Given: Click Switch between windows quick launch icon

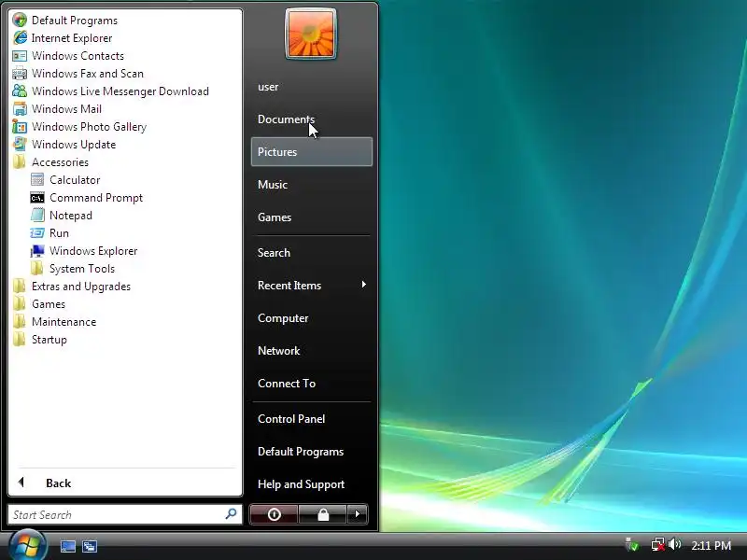Looking at the screenshot, I should [90, 546].
